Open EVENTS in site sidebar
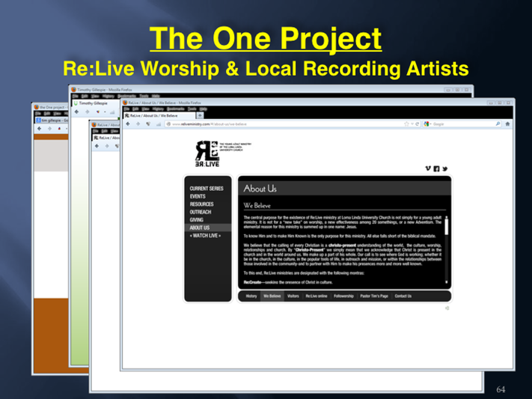 click(x=198, y=196)
